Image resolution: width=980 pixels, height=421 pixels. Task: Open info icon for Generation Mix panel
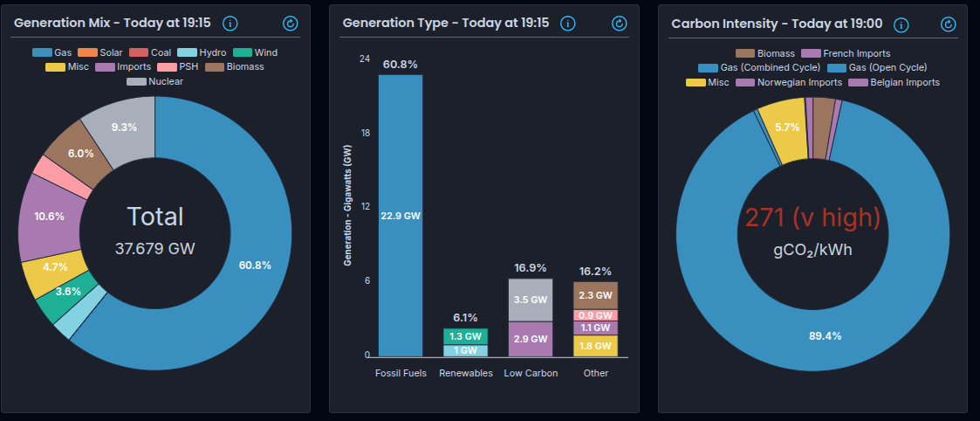click(x=230, y=24)
